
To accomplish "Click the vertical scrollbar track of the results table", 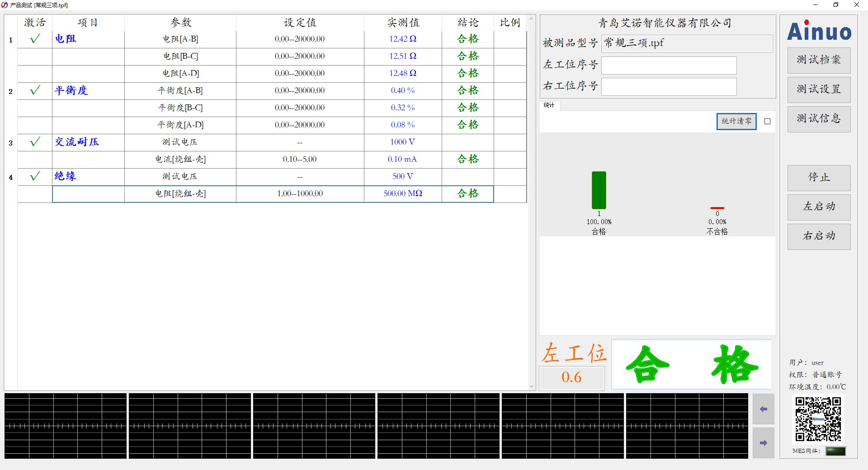I will coord(532,203).
